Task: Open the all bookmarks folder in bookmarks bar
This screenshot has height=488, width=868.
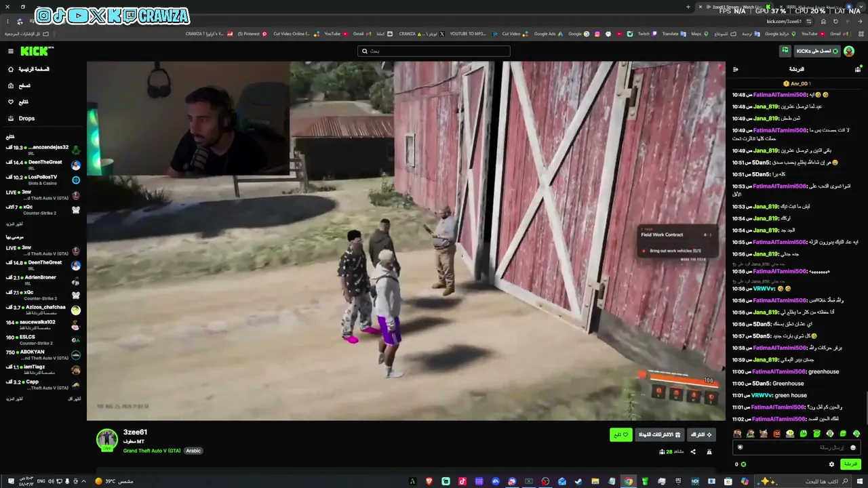Action: (27, 34)
